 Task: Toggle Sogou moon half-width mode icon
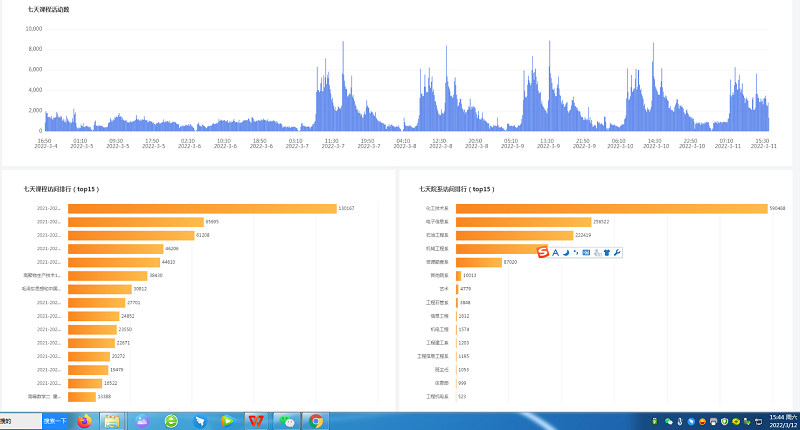click(565, 252)
